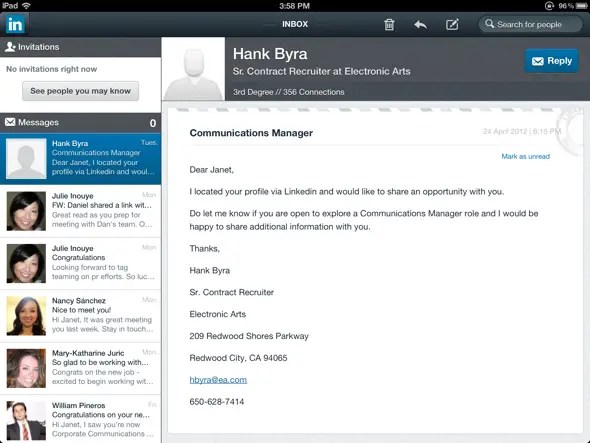This screenshot has height=443, width=590.
Task: Tap No invitations right now text
Action: pos(52,69)
